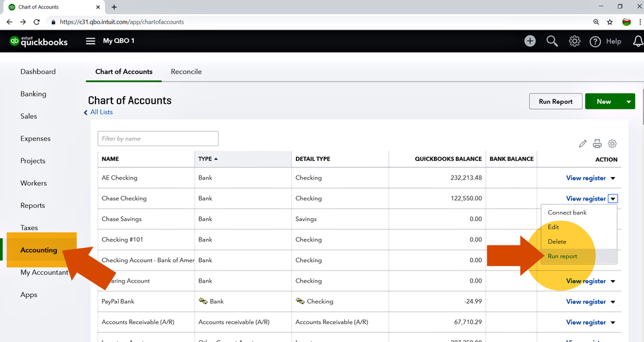Screen dimensions: 644x342
Task: Open Banking in the left sidebar
Action: pos(34,94)
